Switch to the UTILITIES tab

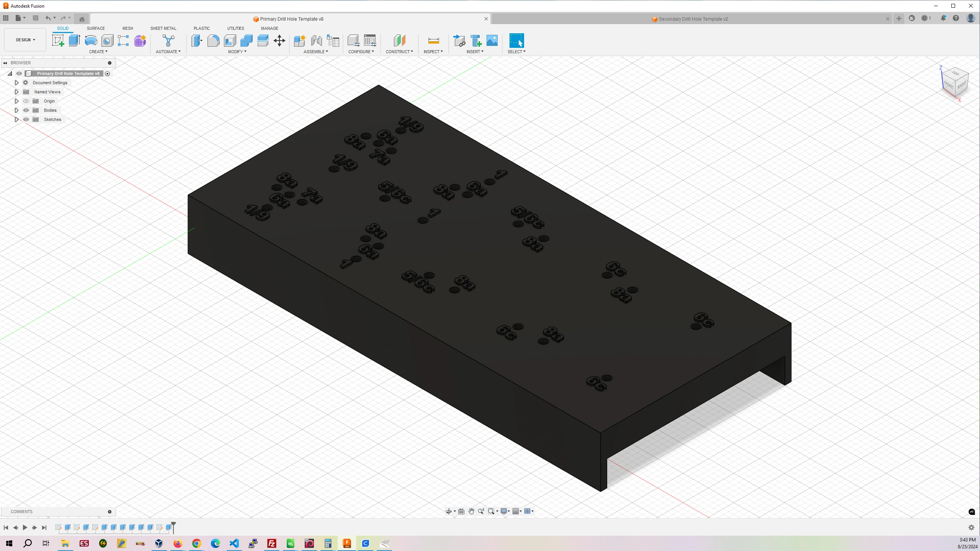tap(236, 28)
